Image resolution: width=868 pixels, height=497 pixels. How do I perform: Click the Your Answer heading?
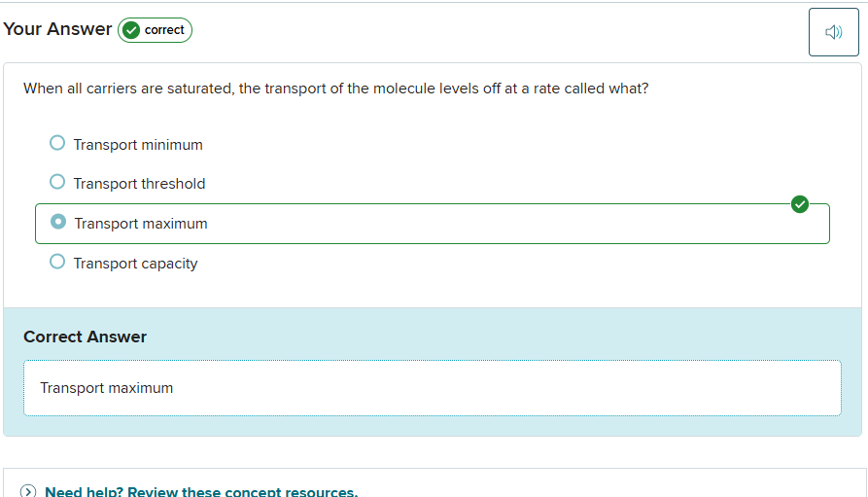(57, 29)
